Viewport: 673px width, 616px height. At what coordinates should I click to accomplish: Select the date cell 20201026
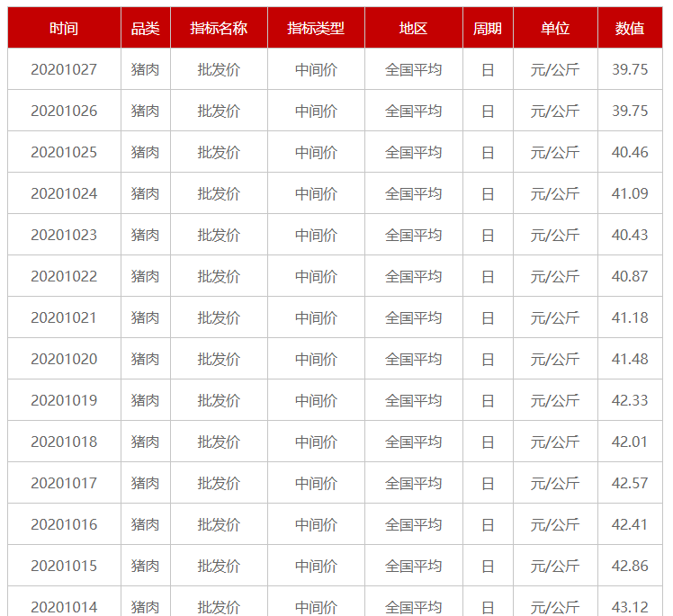pyautogui.click(x=64, y=112)
